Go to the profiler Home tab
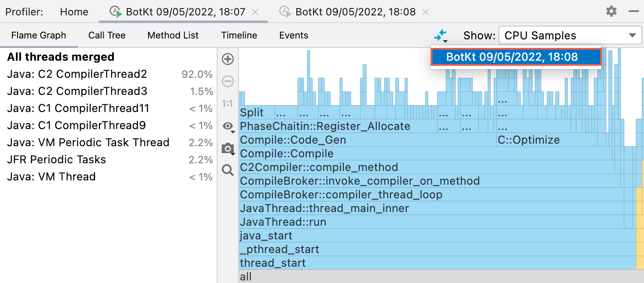Screen dimensions: 644x283 click(74, 12)
